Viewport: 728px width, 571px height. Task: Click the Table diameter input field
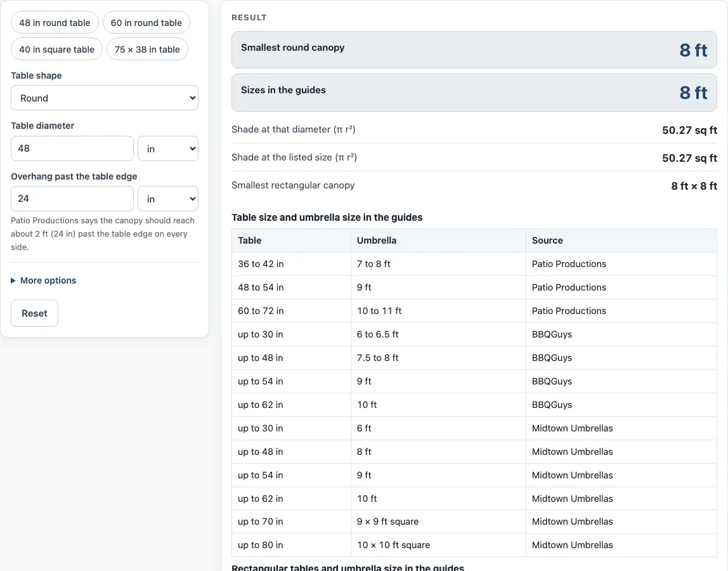(72, 148)
